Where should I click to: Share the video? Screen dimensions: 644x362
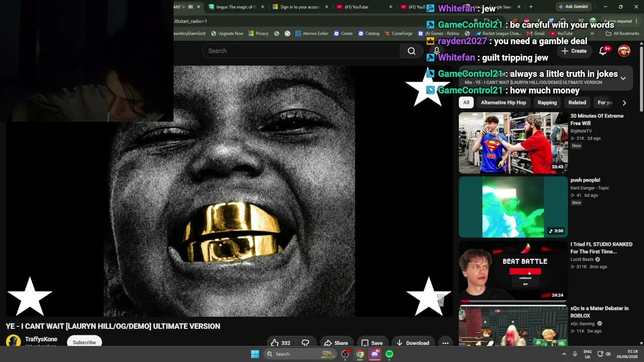click(x=336, y=343)
